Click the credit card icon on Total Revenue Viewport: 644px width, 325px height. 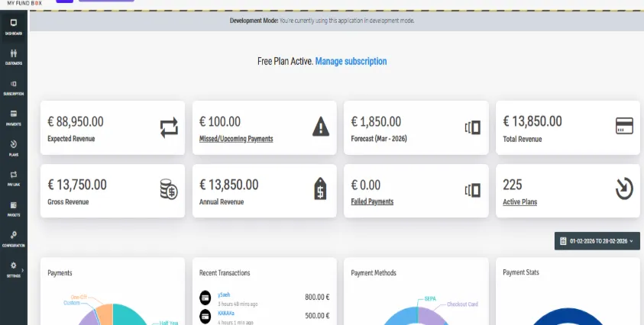(x=624, y=126)
